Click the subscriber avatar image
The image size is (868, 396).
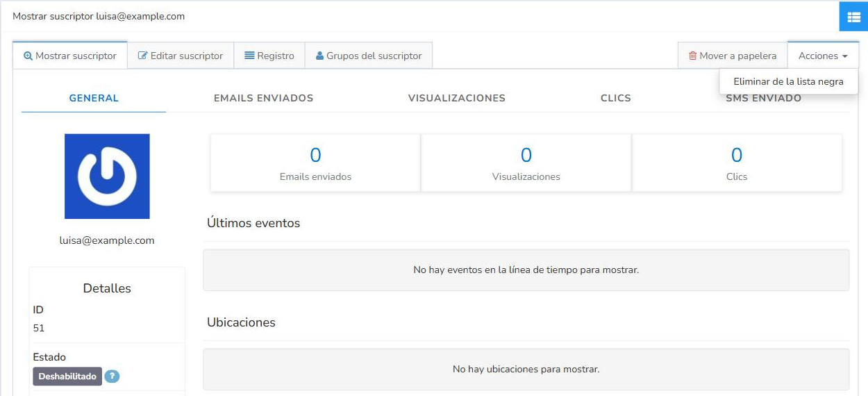pos(107,176)
